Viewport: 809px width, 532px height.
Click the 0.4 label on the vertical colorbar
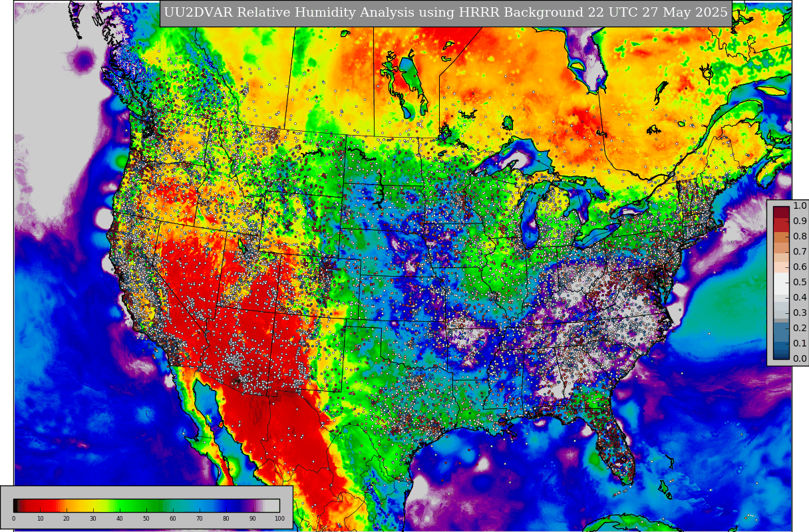(800, 298)
